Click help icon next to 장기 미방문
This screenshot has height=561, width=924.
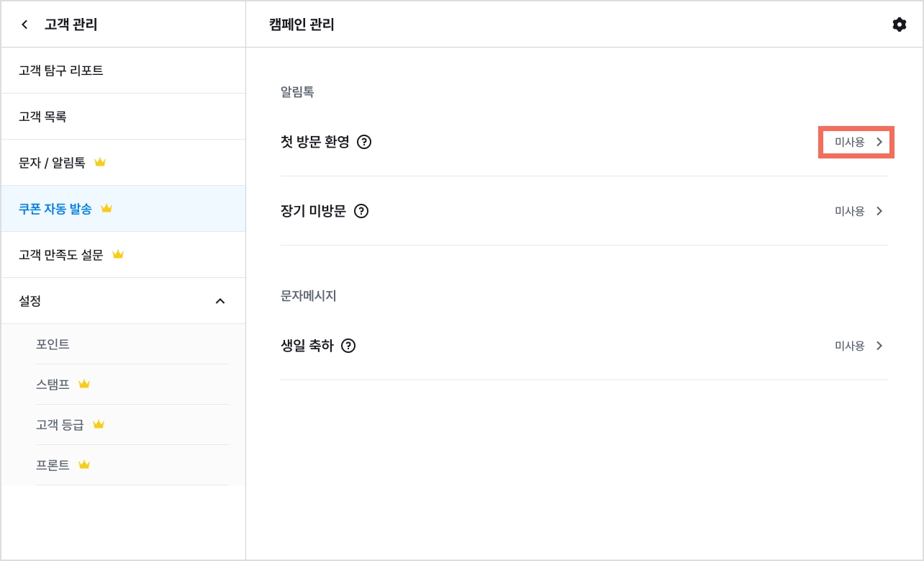point(361,211)
